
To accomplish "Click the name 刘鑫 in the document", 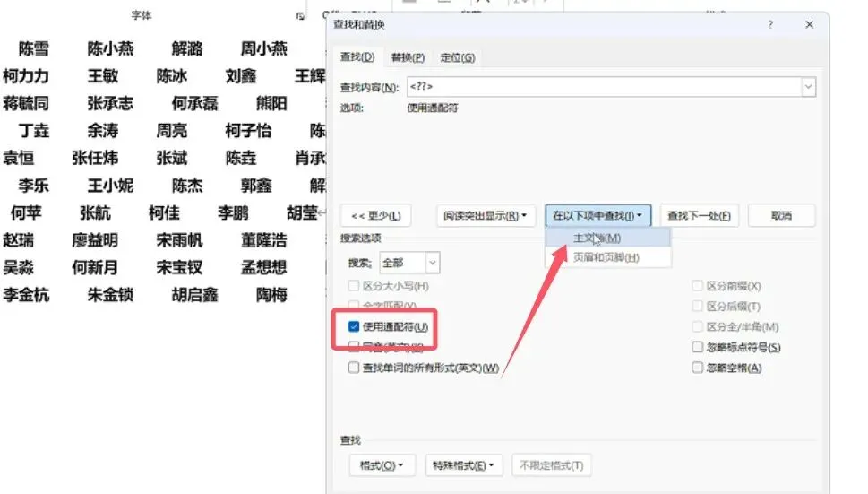I will [x=241, y=76].
